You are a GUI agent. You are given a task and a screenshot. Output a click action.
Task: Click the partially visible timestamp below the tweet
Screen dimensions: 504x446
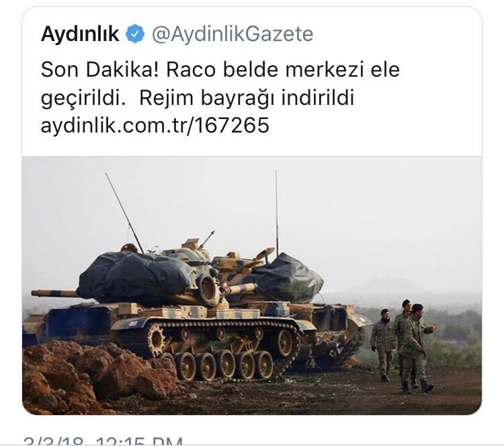pos(103,441)
